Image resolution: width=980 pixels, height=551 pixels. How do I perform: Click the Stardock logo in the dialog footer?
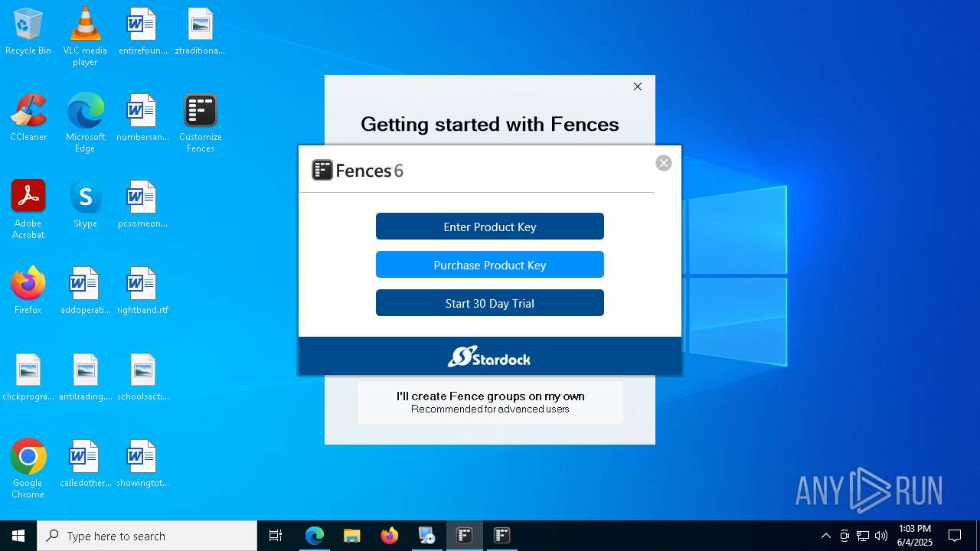(x=489, y=357)
